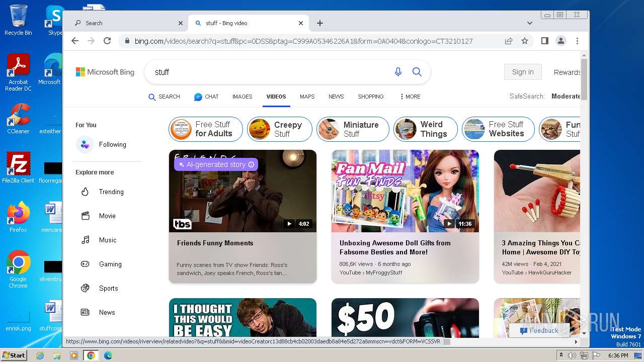Click the Feedback button

539,330
